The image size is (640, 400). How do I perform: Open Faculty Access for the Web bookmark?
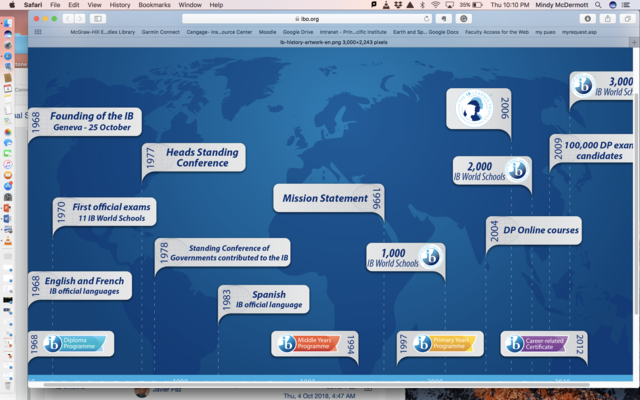pyautogui.click(x=497, y=32)
